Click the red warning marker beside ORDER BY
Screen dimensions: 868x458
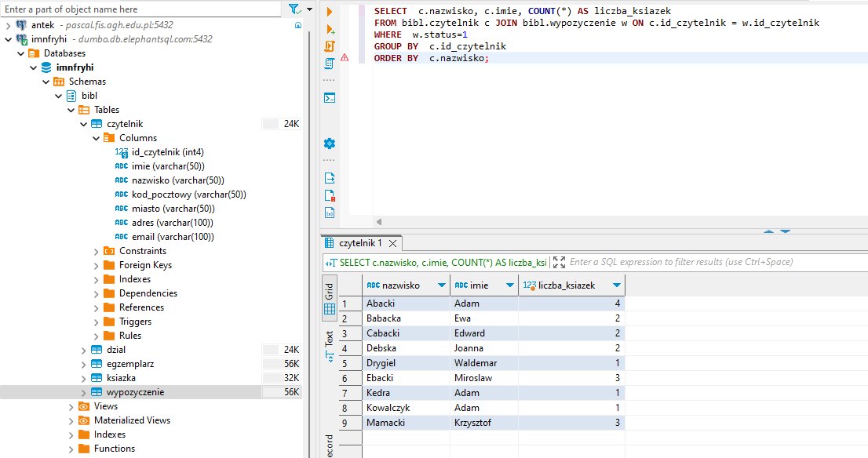[x=345, y=57]
